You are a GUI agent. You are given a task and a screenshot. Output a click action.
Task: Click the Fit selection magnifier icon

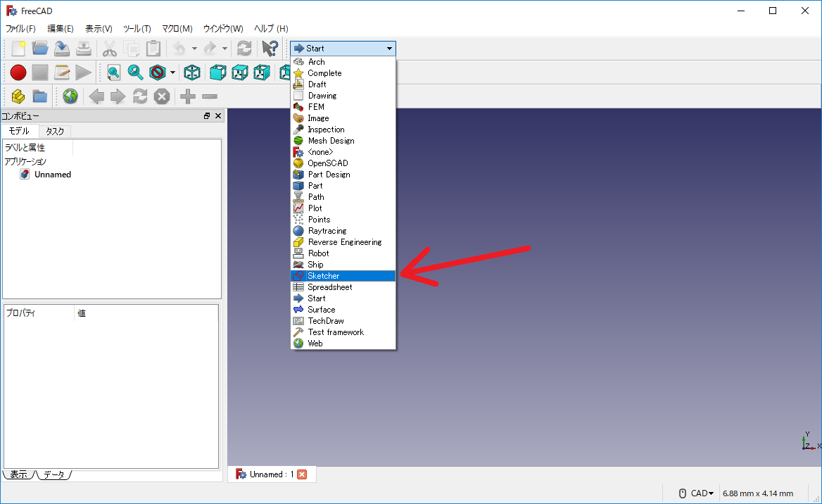click(135, 73)
